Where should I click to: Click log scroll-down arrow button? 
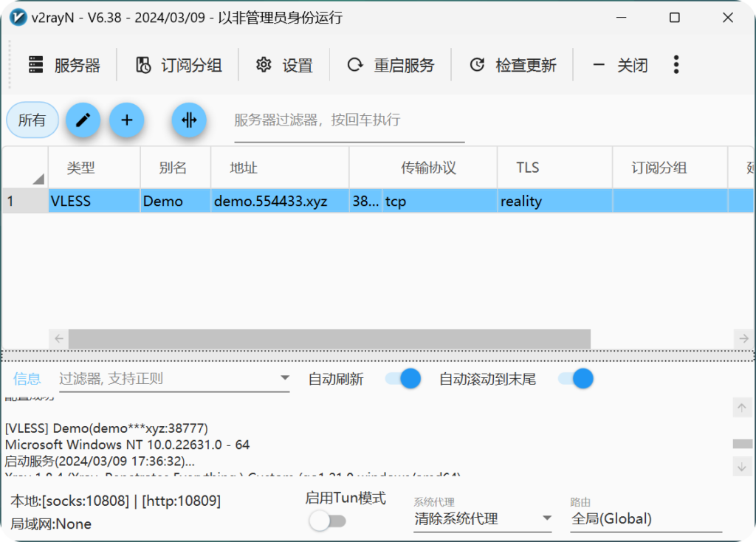742,467
